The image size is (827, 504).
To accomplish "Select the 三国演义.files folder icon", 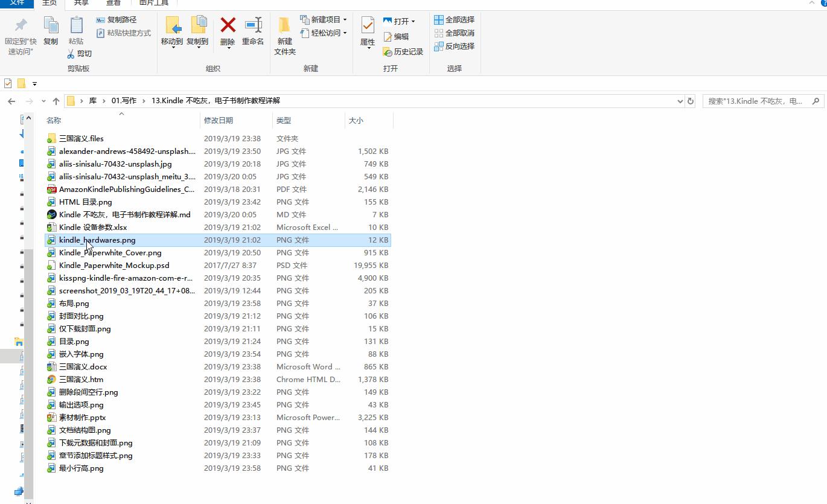I will 52,139.
